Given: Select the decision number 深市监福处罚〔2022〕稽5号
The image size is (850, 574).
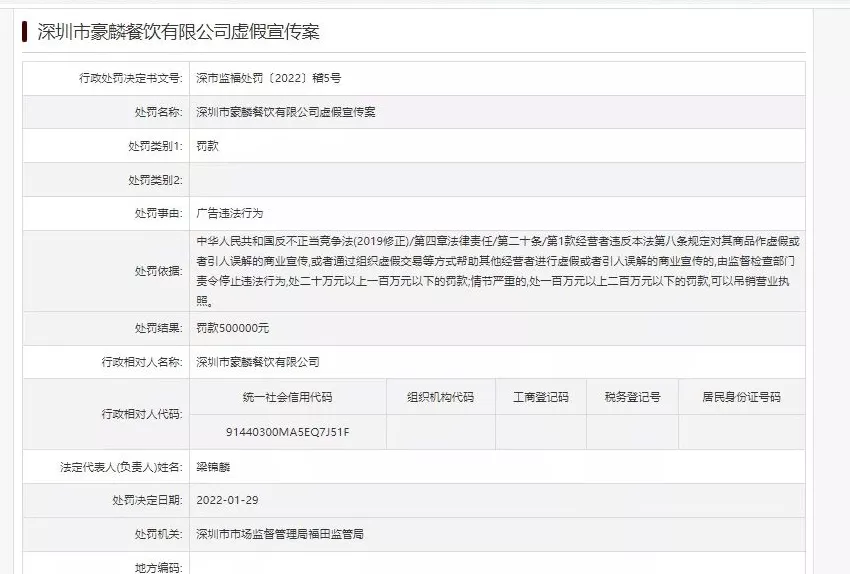Looking at the screenshot, I should coord(268,78).
